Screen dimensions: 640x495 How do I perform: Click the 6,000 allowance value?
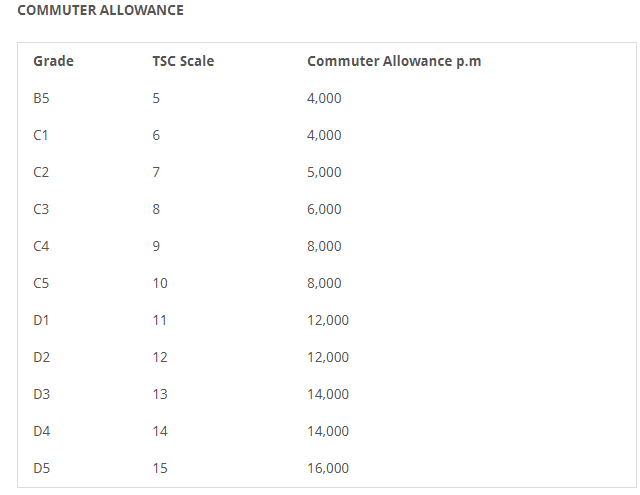pos(324,209)
